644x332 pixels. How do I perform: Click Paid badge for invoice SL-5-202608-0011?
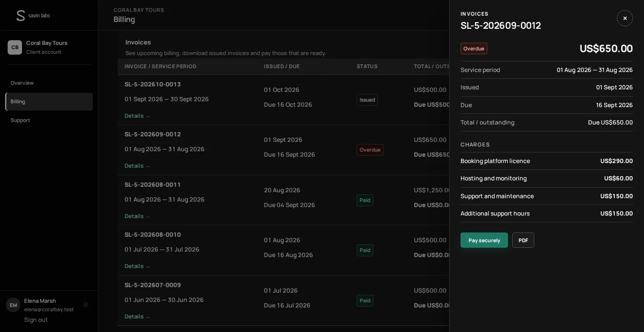pos(365,200)
